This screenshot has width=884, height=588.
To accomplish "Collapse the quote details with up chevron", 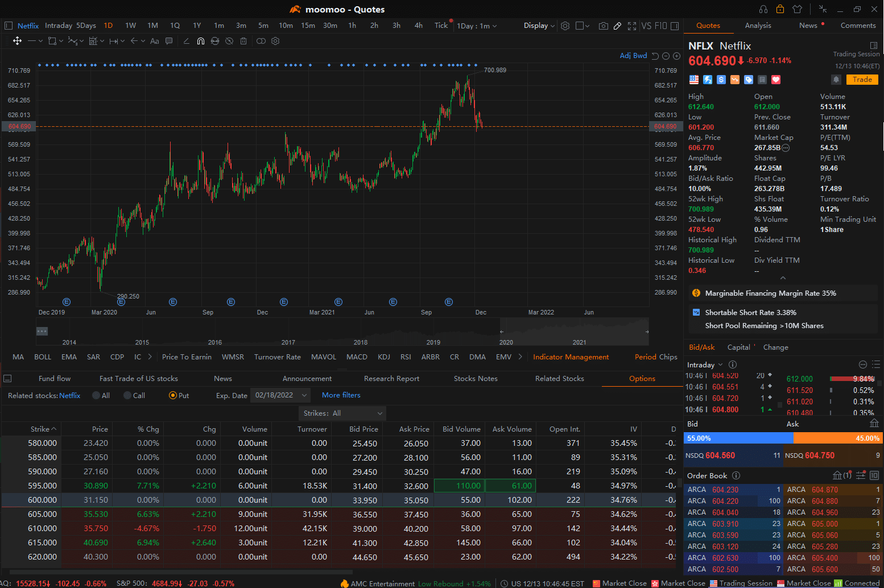I will coord(783,278).
